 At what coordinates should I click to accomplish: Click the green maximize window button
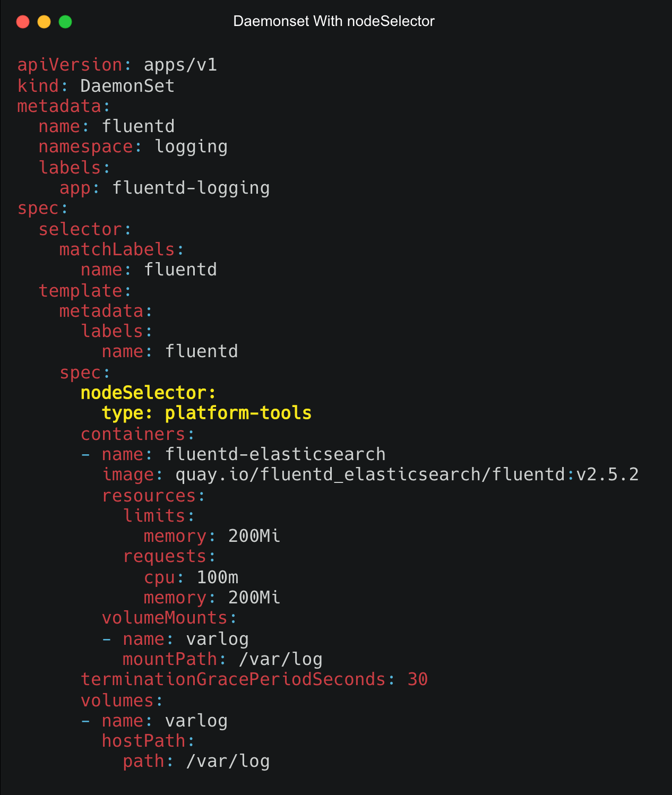pos(65,22)
